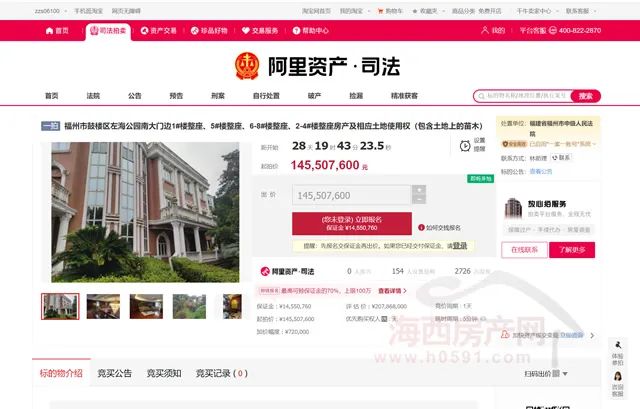Decrease bid with the minus stepper
The height and width of the screenshot is (409, 640).
pos(419,200)
